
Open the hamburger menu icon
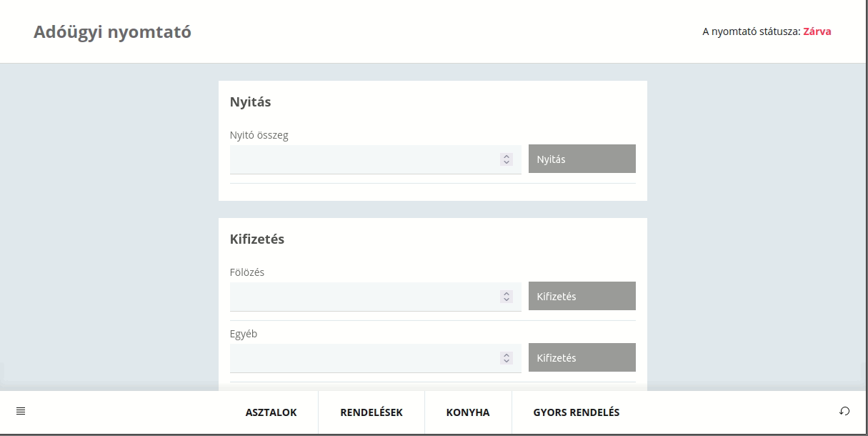point(21,411)
